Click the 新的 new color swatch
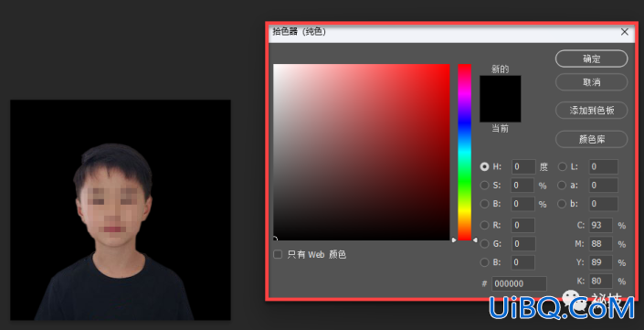 [501, 87]
